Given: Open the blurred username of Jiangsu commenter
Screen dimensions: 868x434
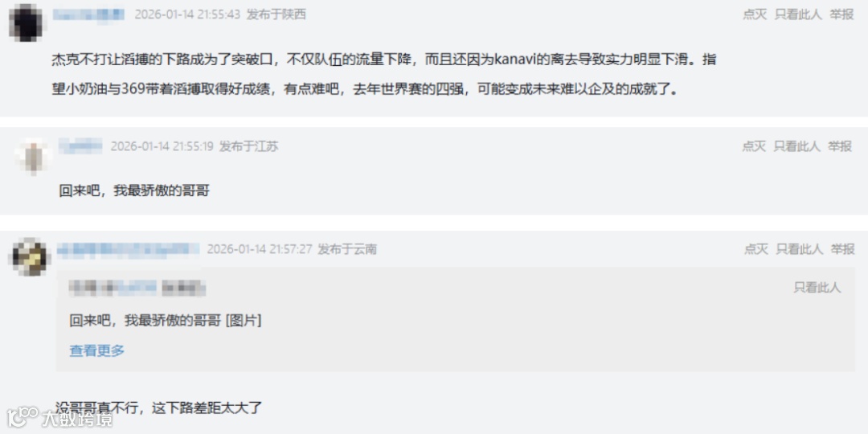Looking at the screenshot, I should tap(80, 146).
